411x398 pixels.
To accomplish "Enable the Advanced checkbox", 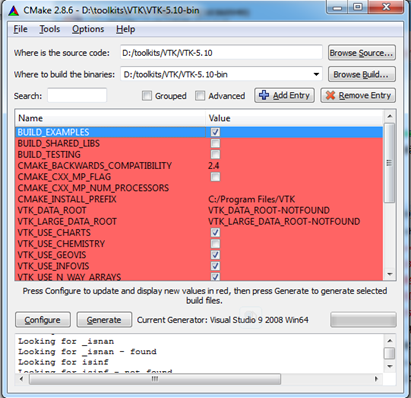I will [x=200, y=96].
